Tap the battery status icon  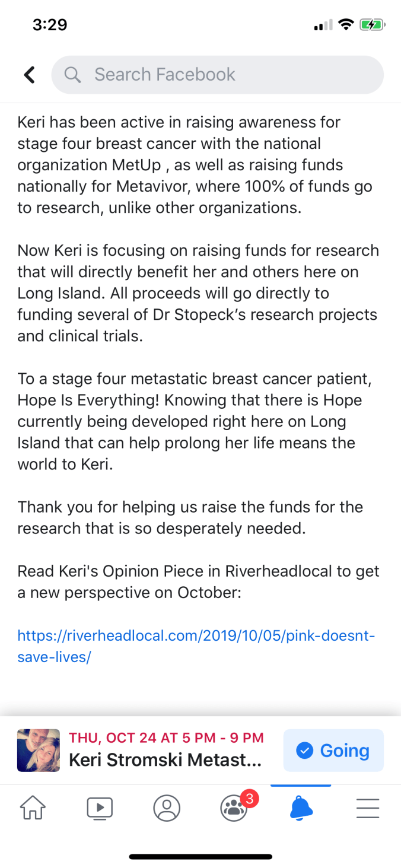point(373,25)
